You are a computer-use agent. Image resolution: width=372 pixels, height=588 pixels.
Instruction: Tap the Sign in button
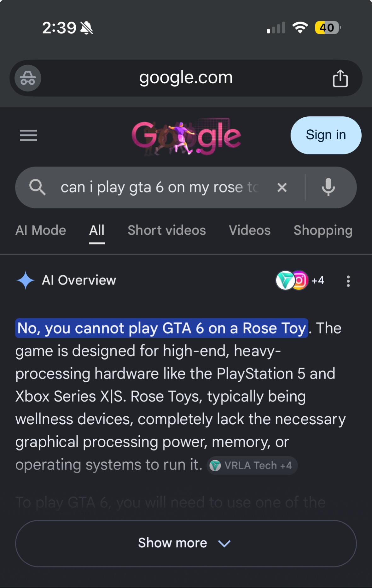pyautogui.click(x=326, y=135)
